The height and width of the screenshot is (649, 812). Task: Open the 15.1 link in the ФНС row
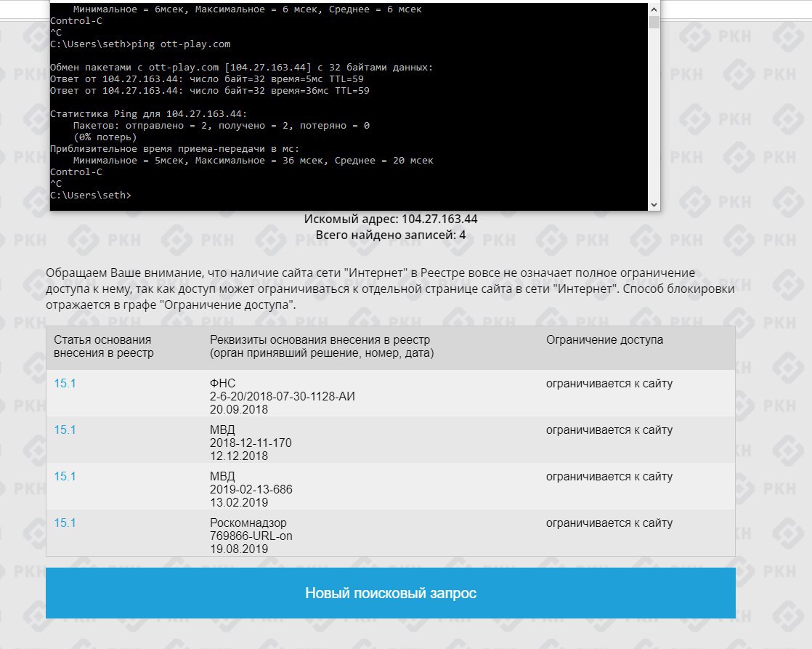point(65,383)
